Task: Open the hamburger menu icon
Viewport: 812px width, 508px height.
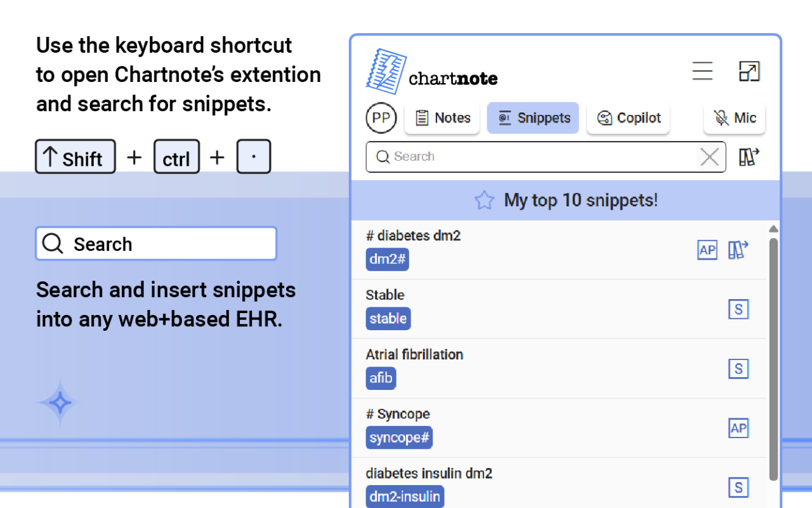Action: click(702, 71)
